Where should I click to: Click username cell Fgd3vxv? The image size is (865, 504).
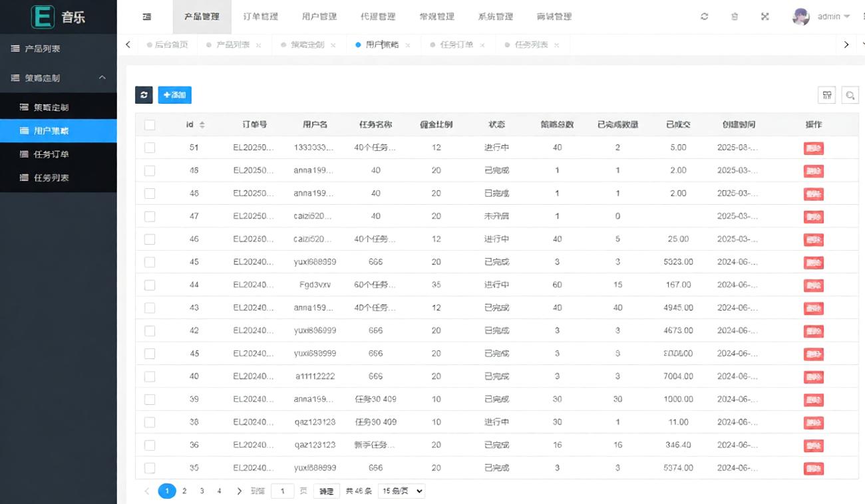click(315, 285)
